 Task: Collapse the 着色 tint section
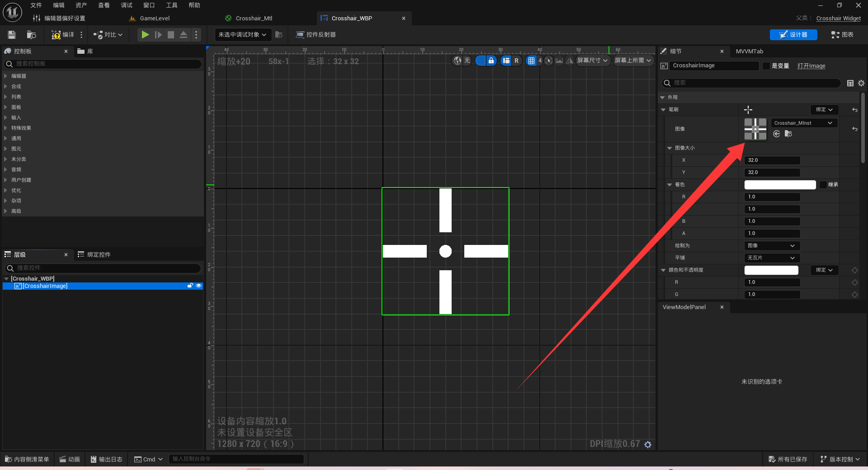(670, 185)
